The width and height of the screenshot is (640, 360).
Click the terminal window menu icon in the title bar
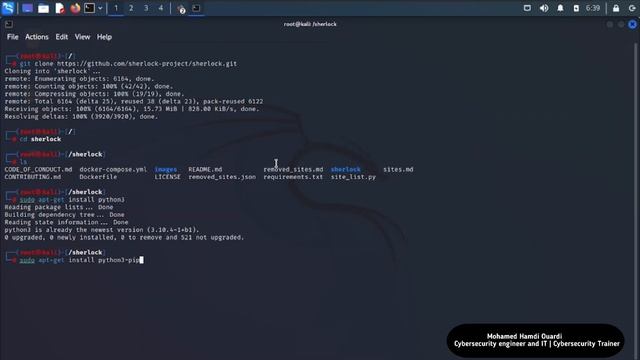[x=9, y=24]
